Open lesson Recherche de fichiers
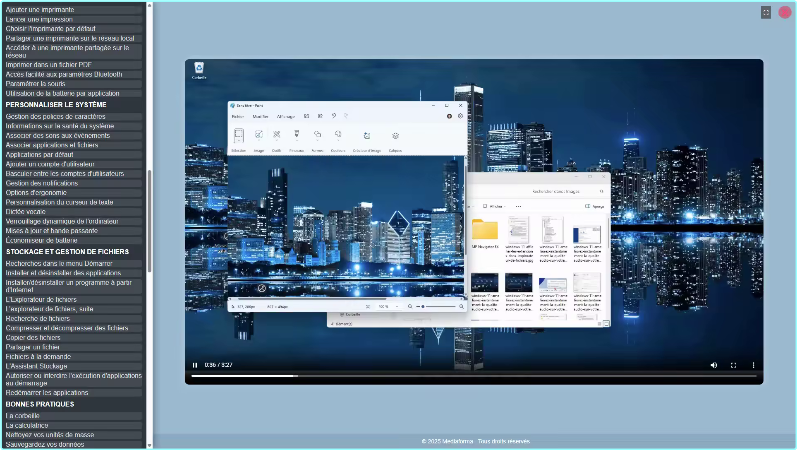The height and width of the screenshot is (450, 797). tap(73, 318)
